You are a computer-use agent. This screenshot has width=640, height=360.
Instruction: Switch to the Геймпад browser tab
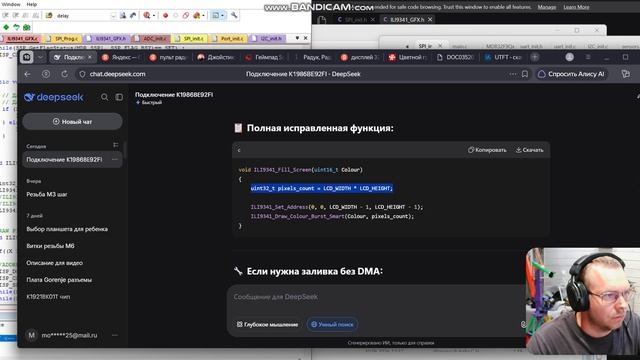264,57
